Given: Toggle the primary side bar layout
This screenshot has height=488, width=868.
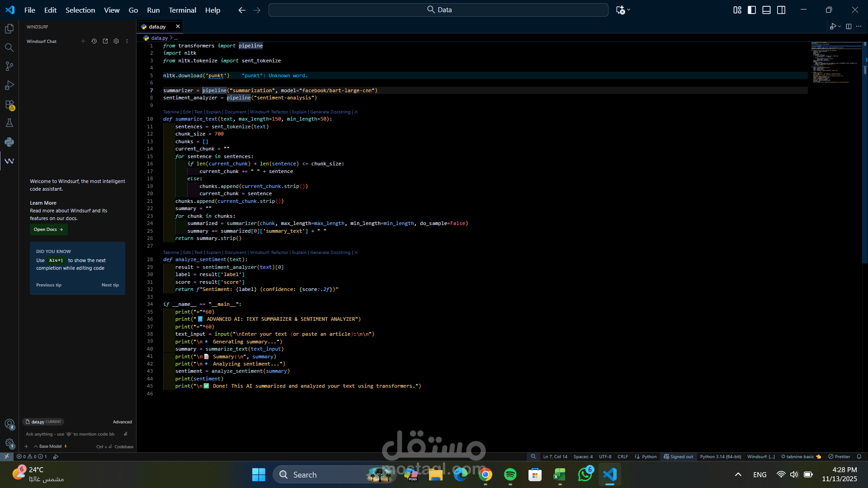Looking at the screenshot, I should pyautogui.click(x=752, y=10).
